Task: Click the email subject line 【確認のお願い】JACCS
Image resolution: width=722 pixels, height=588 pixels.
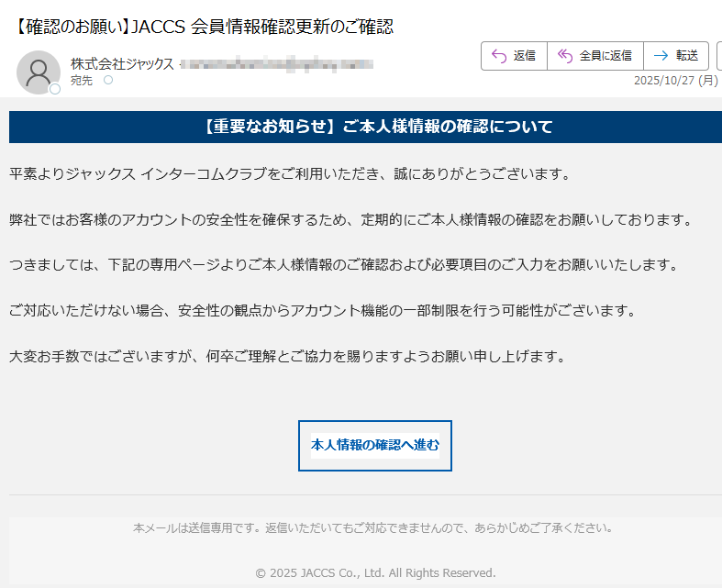Action: [x=204, y=27]
